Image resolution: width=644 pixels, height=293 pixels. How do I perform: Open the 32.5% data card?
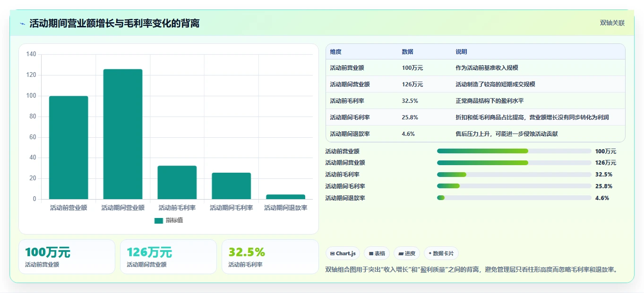pos(270,257)
